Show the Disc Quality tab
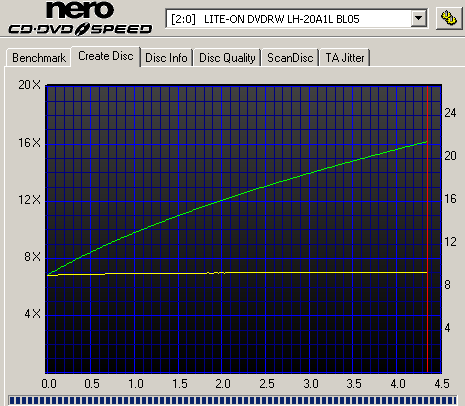Viewport: 465px width, 406px height. click(x=227, y=58)
